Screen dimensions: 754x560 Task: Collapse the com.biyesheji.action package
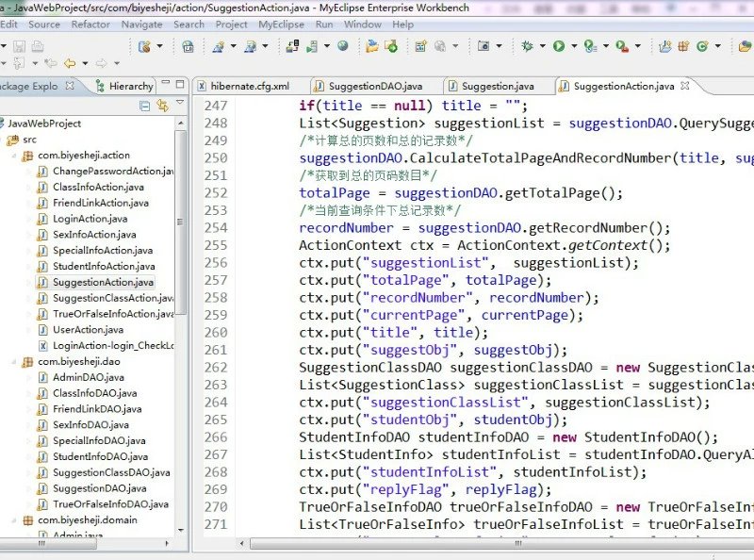(14, 156)
